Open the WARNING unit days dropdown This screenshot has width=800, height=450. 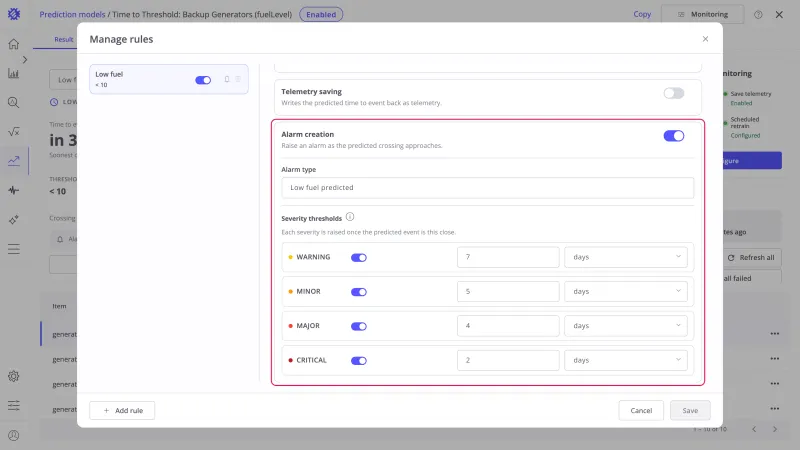(x=626, y=257)
